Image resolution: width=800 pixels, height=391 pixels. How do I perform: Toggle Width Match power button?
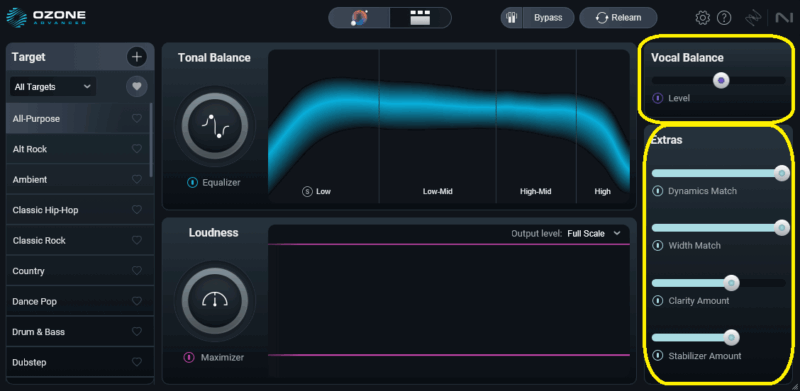click(x=658, y=246)
